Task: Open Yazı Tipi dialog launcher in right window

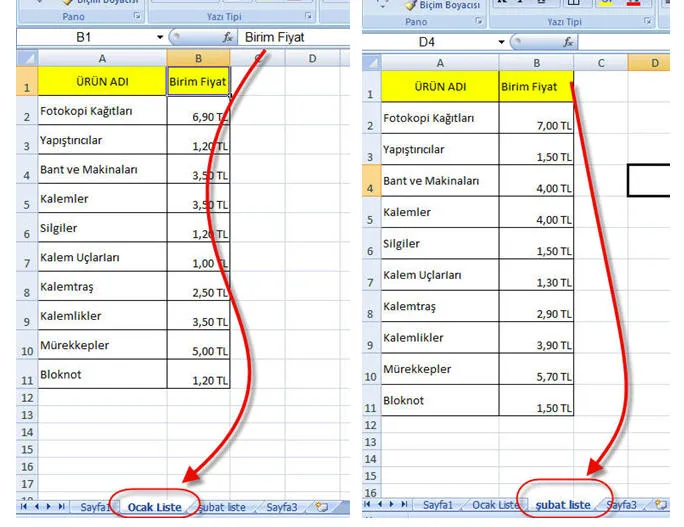Action: (x=648, y=21)
